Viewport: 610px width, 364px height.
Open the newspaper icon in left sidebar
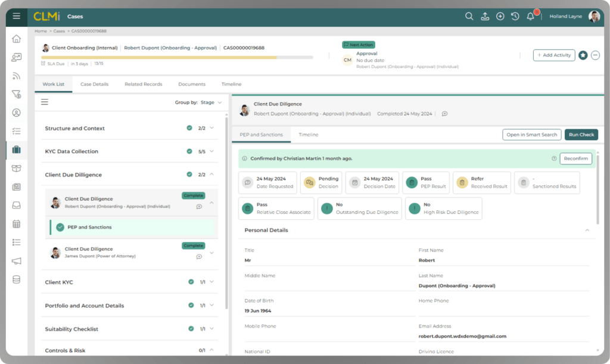tap(16, 187)
